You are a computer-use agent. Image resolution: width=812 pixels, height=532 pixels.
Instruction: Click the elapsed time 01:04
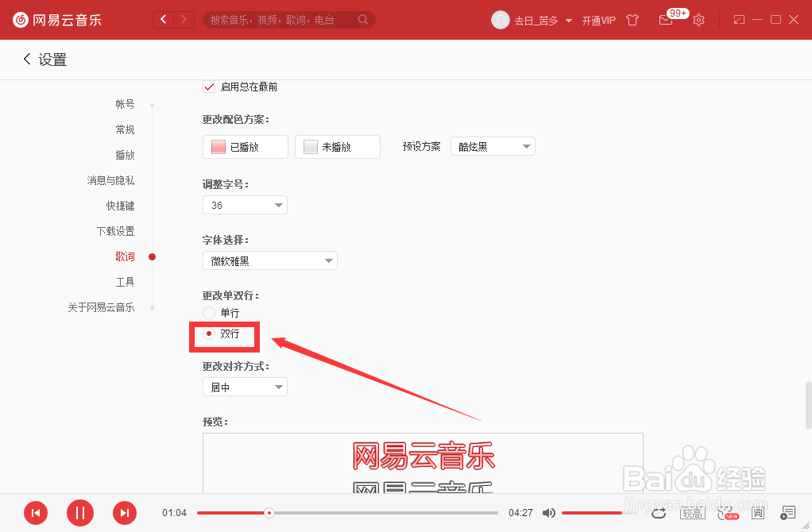coord(174,513)
